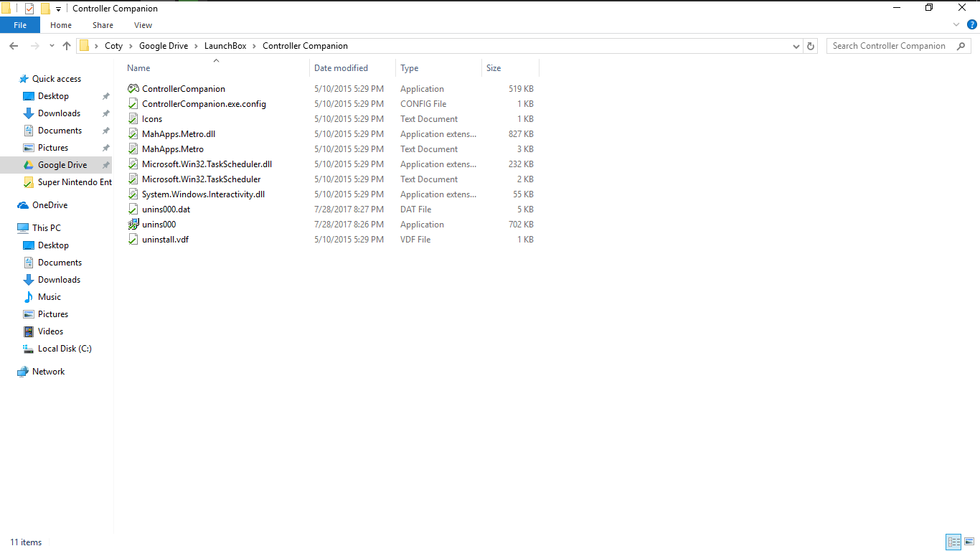Open the address bar history dropdown
Image resolution: width=980 pixels, height=551 pixels.
click(796, 46)
